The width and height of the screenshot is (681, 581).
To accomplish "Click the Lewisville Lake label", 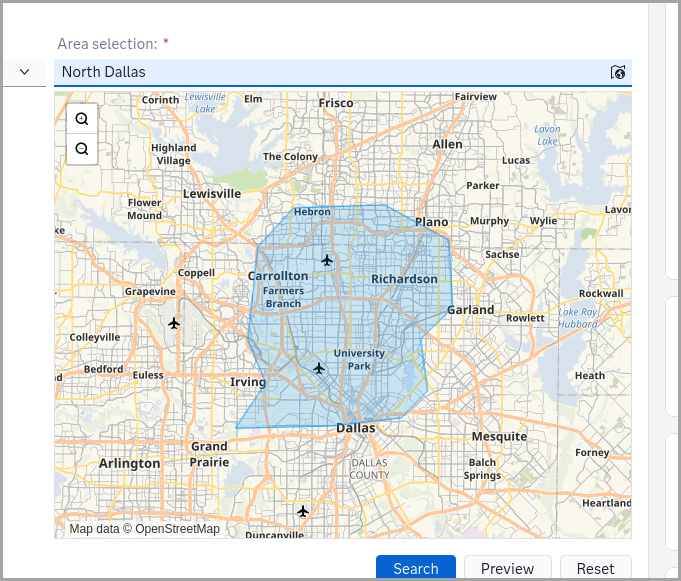I will (205, 102).
